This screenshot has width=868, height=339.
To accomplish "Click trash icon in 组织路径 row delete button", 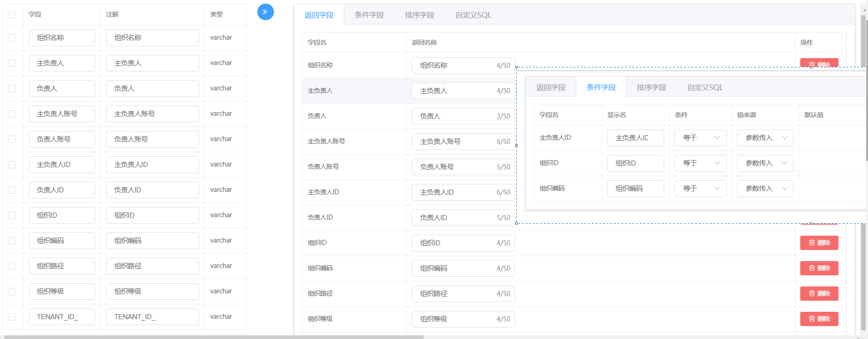I will point(812,293).
